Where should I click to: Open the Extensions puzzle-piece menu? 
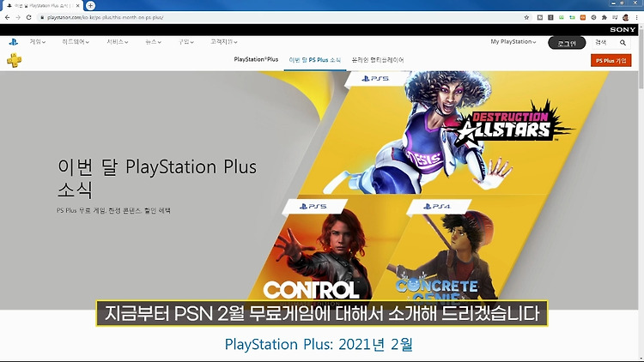[605, 17]
